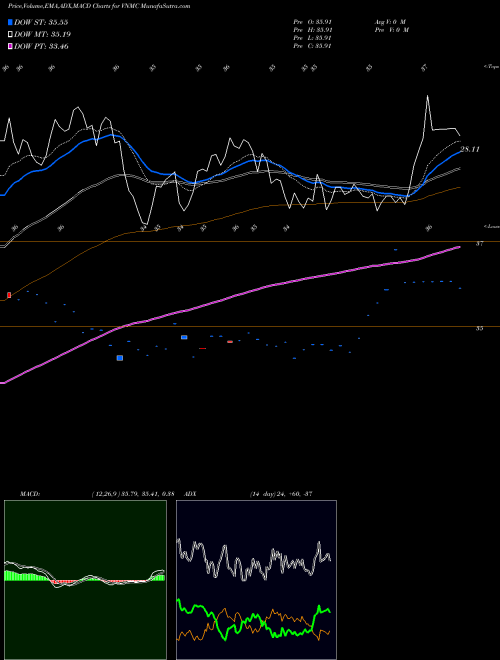Open the dark blue ADX indicator chart panel
The width and height of the screenshot is (500, 660).
coord(256,580)
